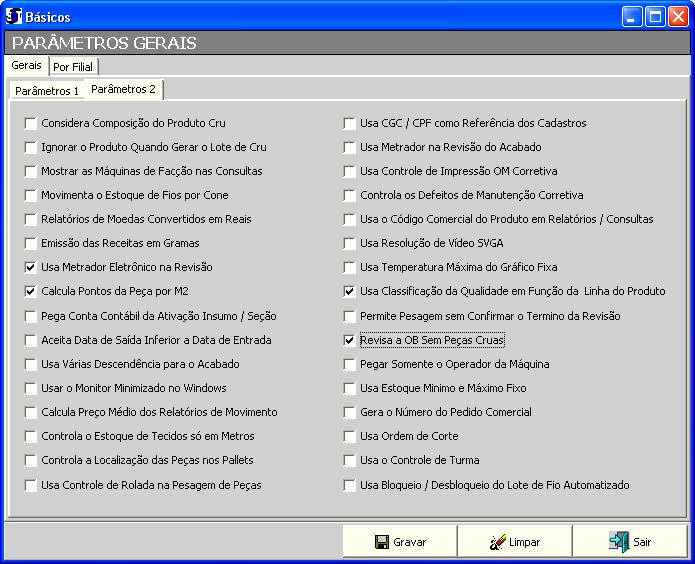Check Usa Ordem de Corte option

coord(350,437)
